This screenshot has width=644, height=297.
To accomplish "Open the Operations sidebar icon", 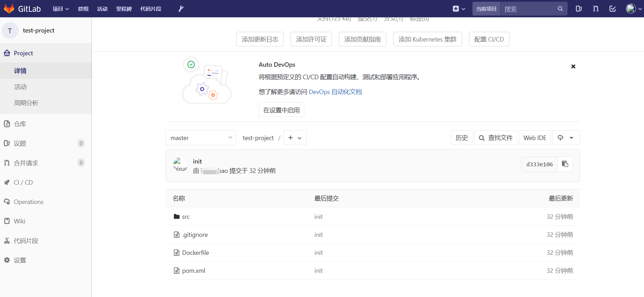I will pos(7,202).
